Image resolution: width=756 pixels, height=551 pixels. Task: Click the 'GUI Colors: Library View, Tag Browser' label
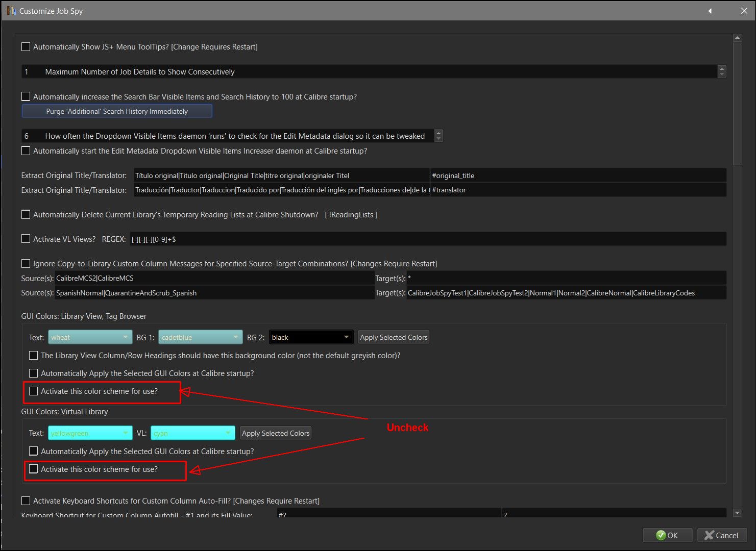pyautogui.click(x=84, y=316)
